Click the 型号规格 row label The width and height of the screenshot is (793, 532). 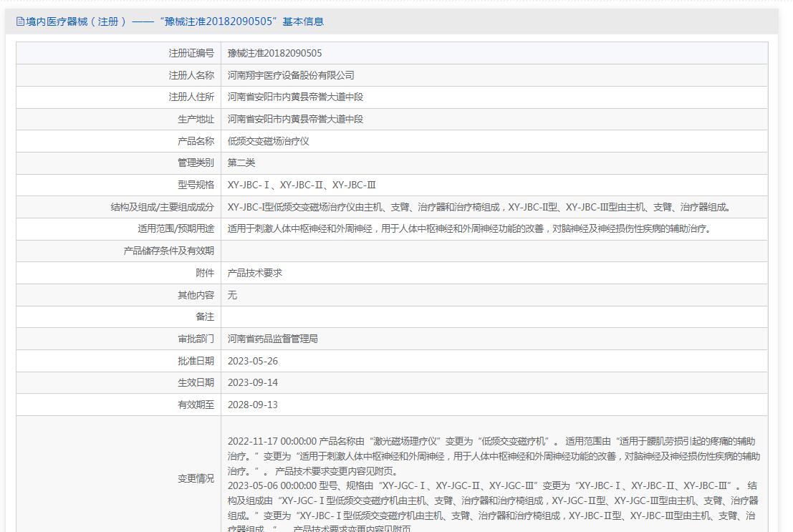[196, 185]
